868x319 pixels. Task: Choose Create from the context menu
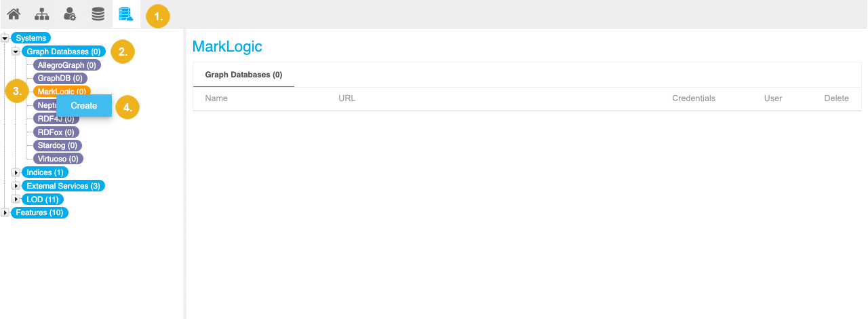click(x=84, y=106)
